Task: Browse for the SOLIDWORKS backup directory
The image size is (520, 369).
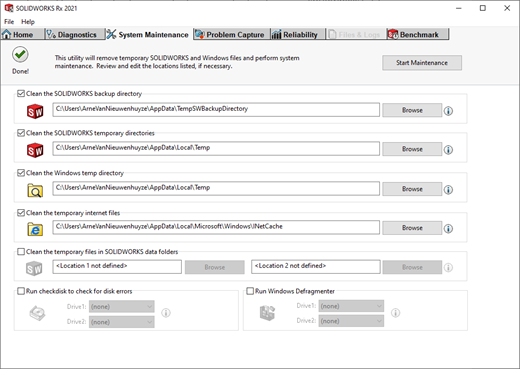Action: coord(412,110)
